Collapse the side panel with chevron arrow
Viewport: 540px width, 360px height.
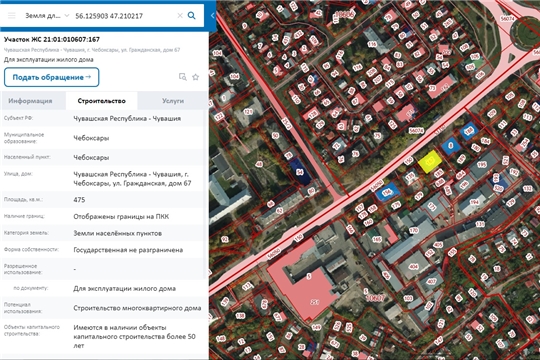212,16
